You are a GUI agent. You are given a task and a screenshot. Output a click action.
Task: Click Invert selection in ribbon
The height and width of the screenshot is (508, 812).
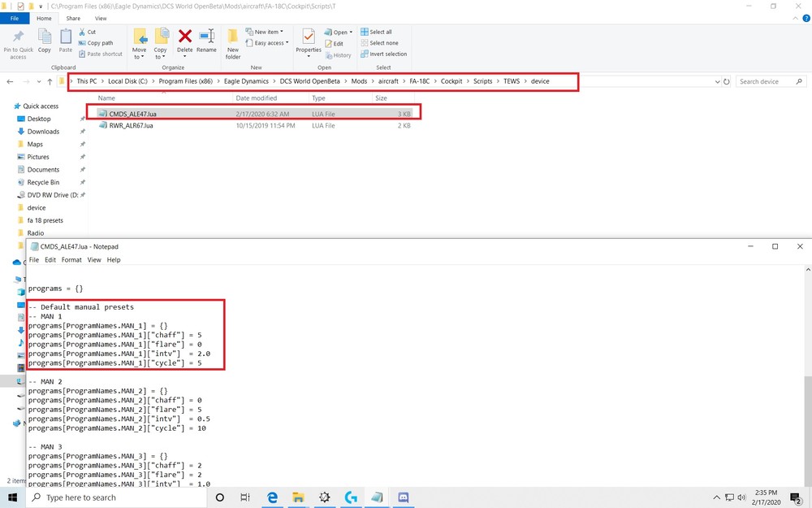tap(384, 54)
